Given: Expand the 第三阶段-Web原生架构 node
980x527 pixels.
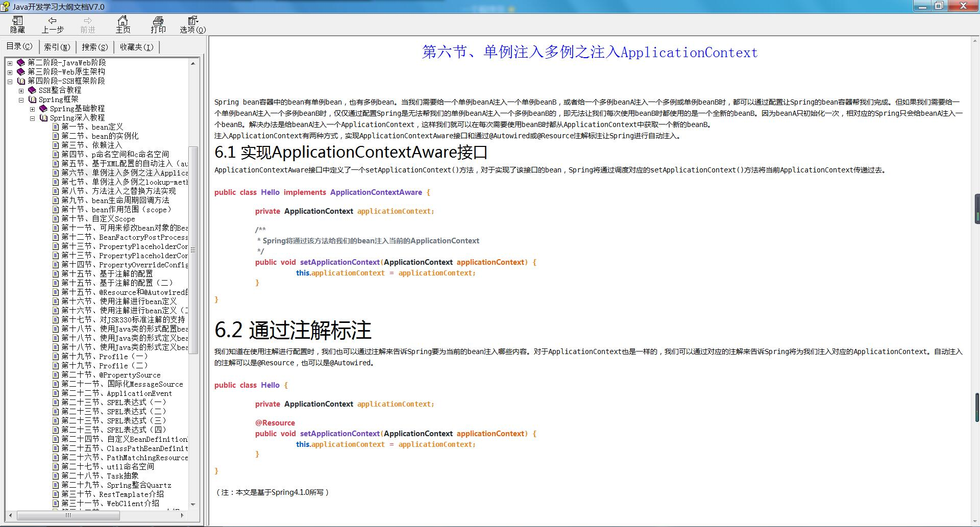Looking at the screenshot, I should (x=10, y=72).
